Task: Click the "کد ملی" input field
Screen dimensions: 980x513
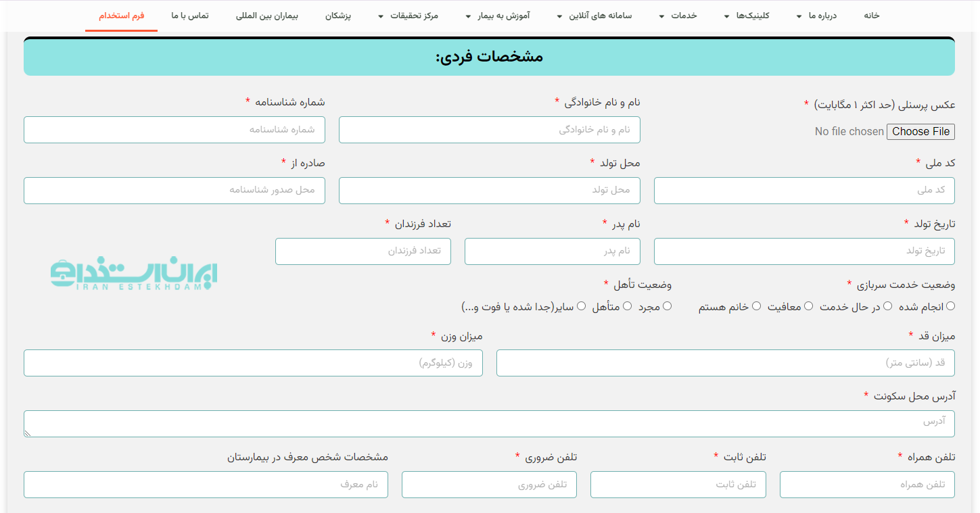Action: (x=804, y=190)
